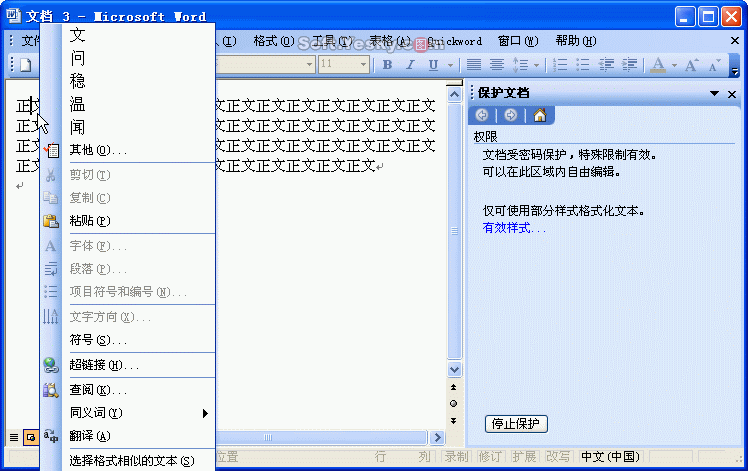
Task: Click the Bold formatting icon
Action: coord(388,65)
